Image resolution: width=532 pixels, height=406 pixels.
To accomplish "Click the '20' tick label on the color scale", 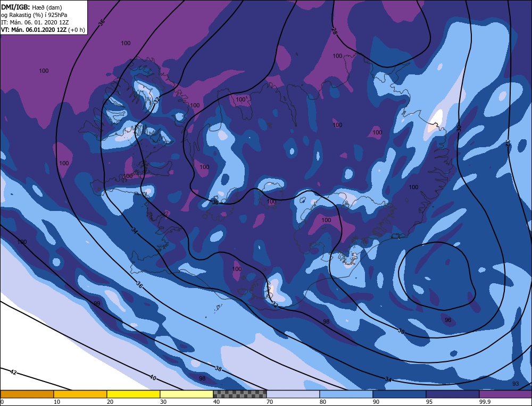I will click(x=110, y=402).
